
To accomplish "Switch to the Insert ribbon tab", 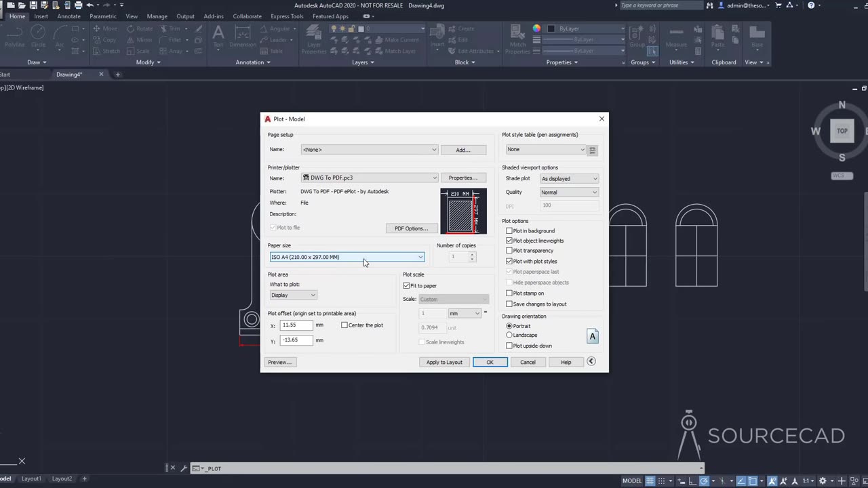I will 41,16.
